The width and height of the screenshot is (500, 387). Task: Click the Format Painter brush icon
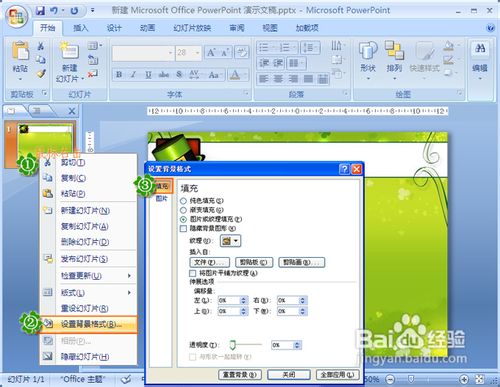(x=41, y=74)
